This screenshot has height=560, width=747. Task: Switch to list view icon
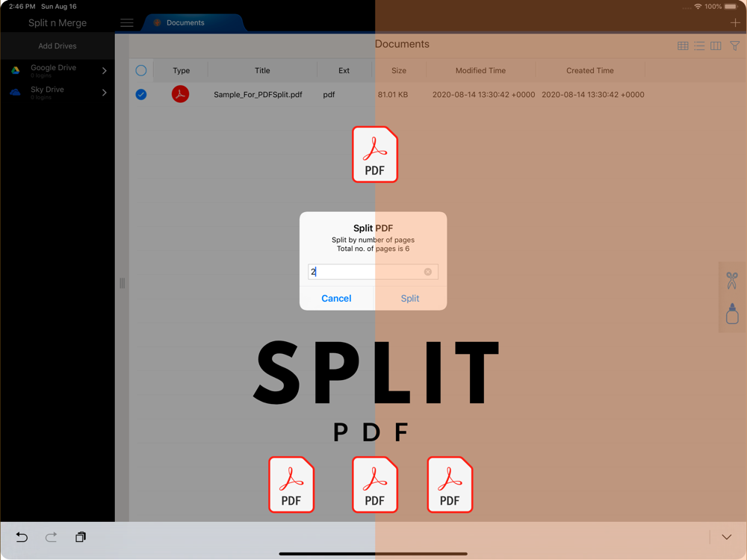pos(699,46)
